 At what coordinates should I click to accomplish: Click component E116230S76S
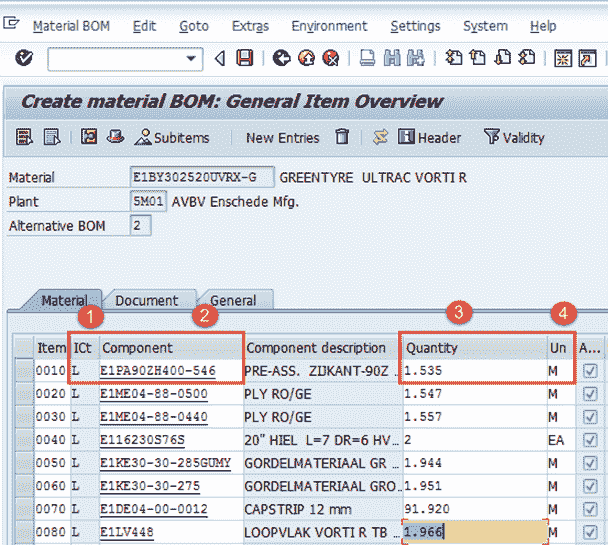tap(142, 440)
